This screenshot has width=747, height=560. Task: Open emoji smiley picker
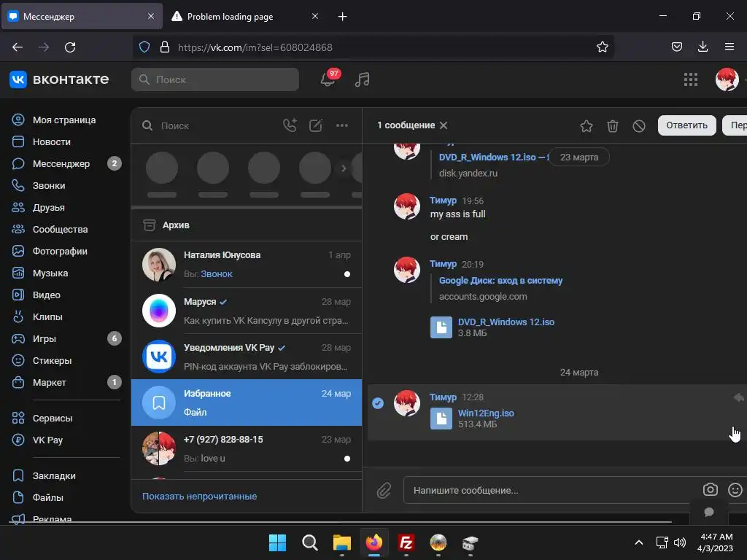[x=735, y=489]
